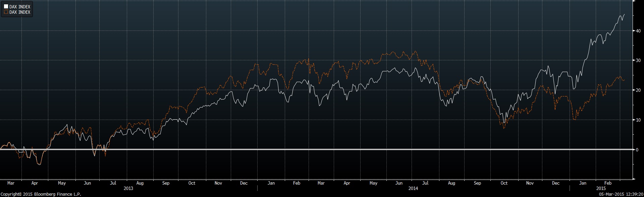Click the May 2013 month label
644x197 pixels.
pos(62,183)
